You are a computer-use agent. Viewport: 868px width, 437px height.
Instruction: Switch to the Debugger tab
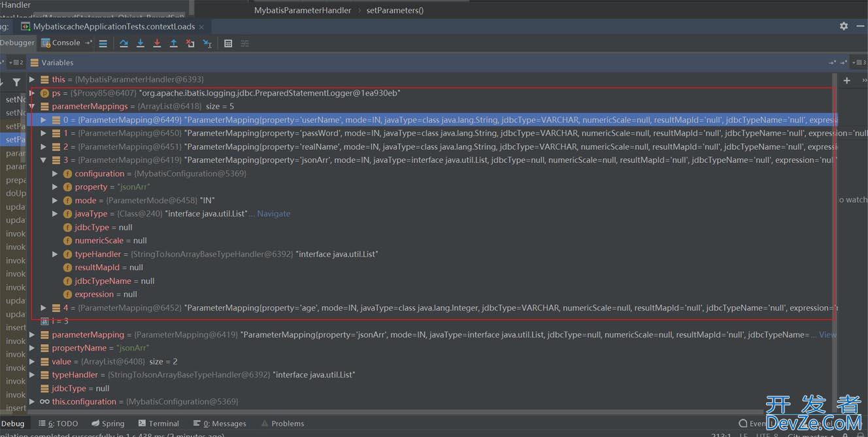tap(17, 43)
